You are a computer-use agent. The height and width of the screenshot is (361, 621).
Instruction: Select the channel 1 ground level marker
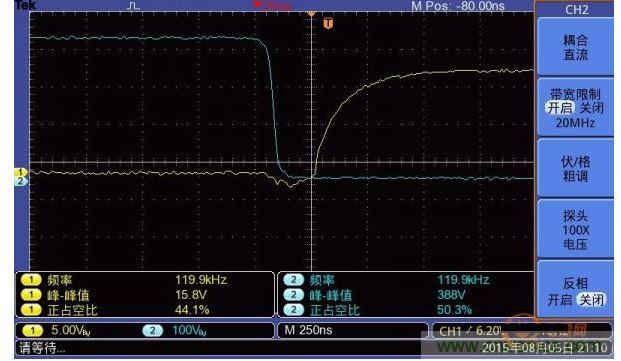pyautogui.click(x=21, y=173)
